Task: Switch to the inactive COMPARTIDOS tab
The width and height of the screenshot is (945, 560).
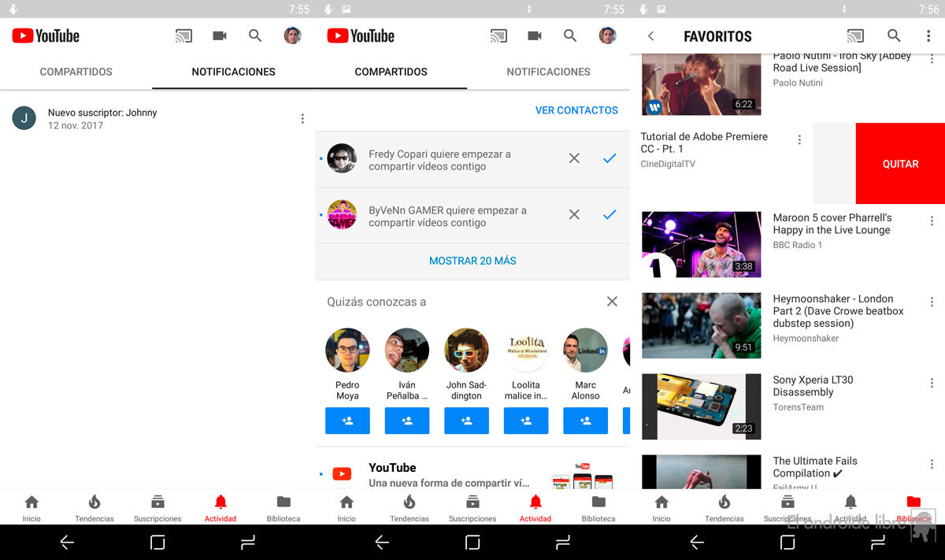Action: click(76, 72)
